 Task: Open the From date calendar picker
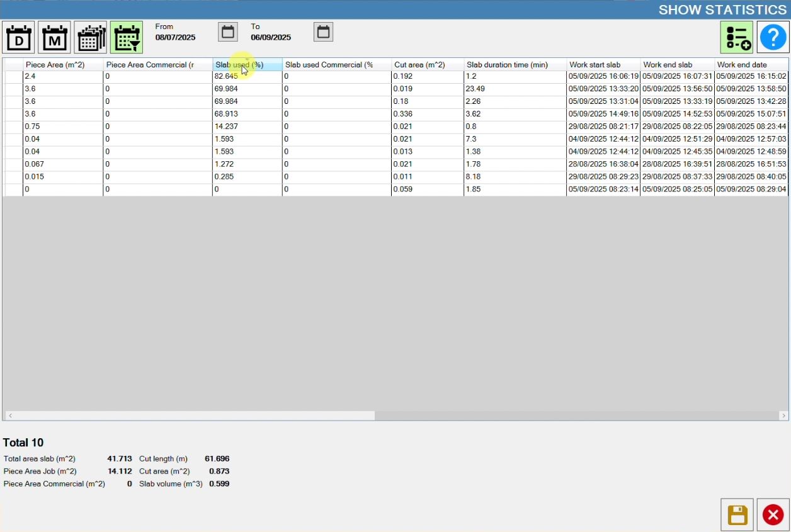[228, 32]
